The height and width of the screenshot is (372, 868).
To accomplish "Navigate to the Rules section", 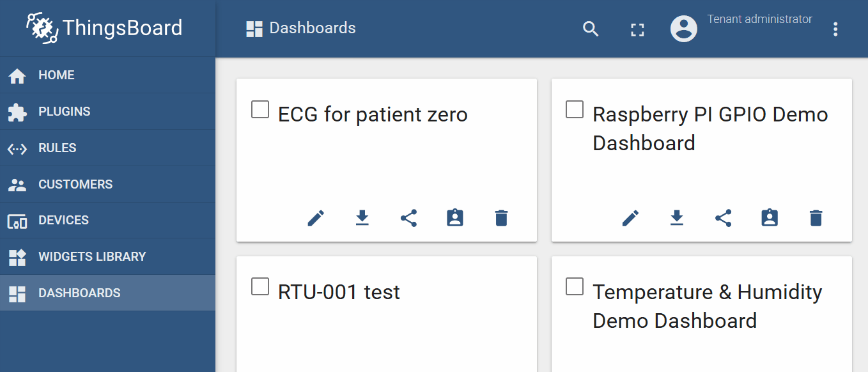I will (58, 148).
